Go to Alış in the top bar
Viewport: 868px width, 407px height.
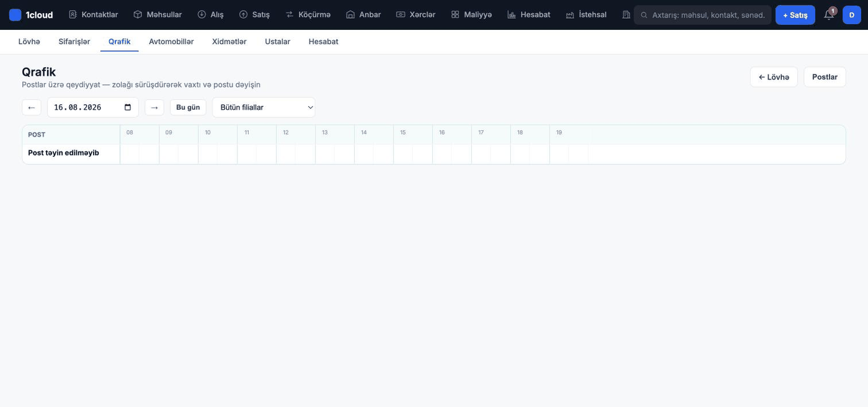(210, 14)
